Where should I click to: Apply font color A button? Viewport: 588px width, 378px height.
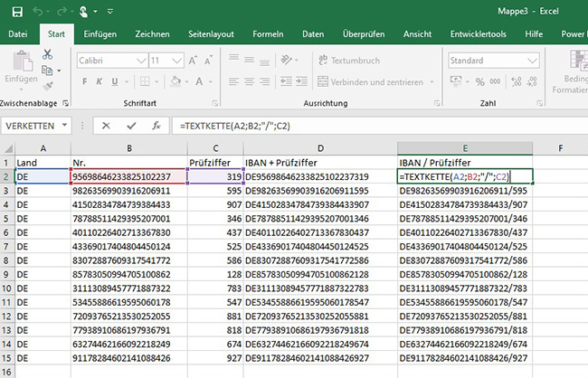pos(199,81)
